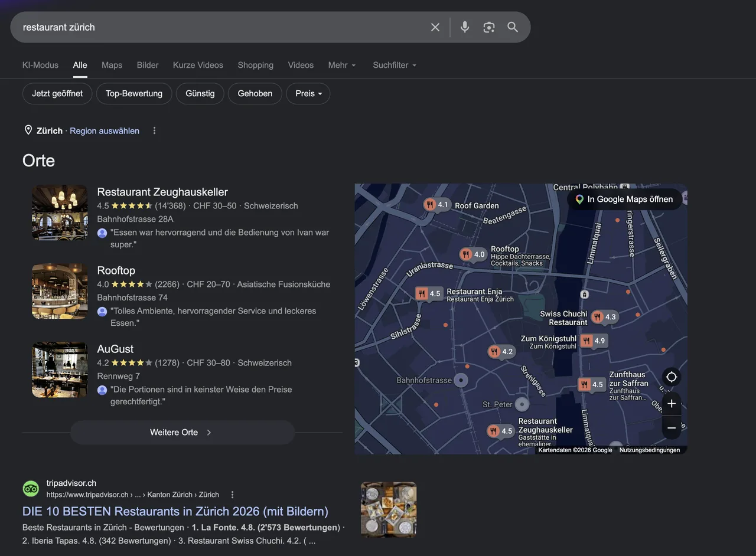Click the tripadvisor owl favicon
This screenshot has width=756, height=556.
tap(31, 489)
